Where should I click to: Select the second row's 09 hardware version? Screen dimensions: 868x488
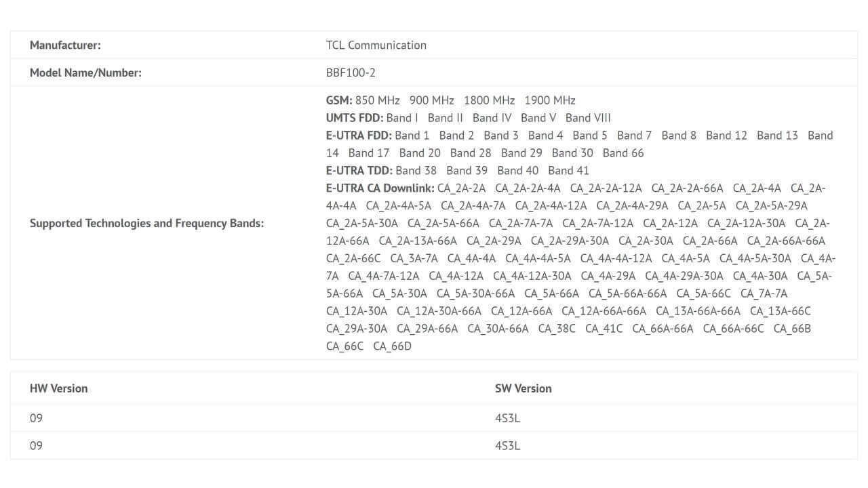[x=36, y=446]
